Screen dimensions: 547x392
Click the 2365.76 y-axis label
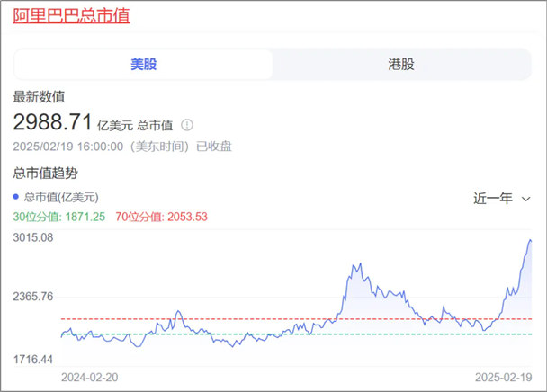tap(33, 297)
